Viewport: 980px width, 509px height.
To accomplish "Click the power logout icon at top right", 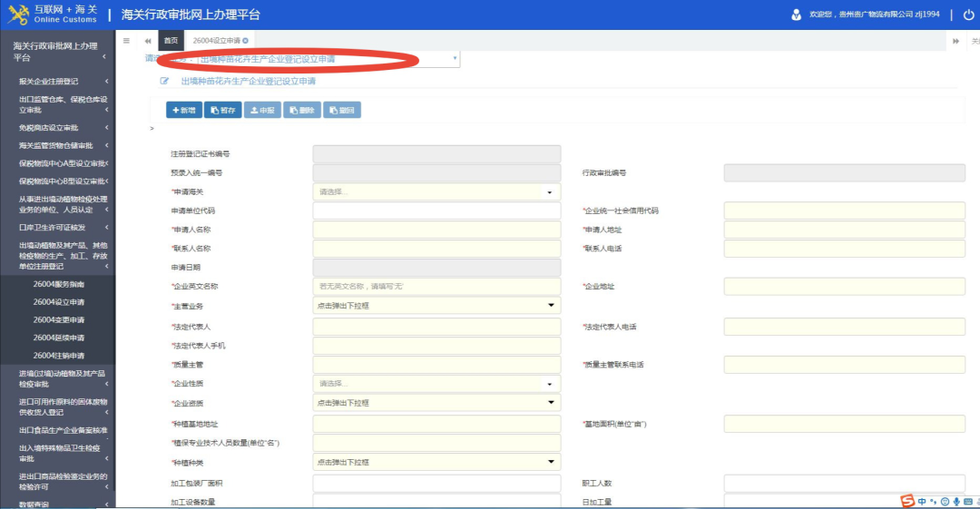I will tap(968, 15).
